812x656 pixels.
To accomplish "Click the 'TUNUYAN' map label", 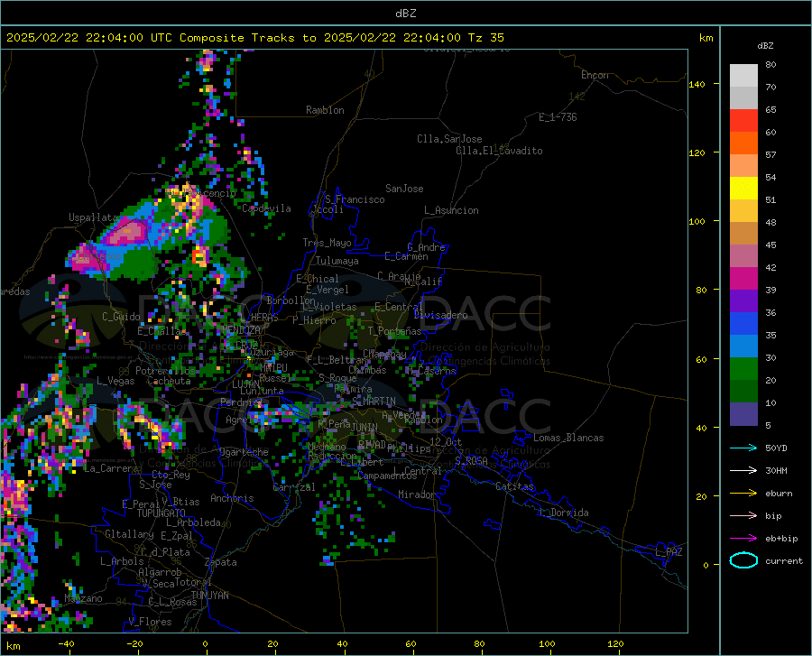I will click(209, 595).
